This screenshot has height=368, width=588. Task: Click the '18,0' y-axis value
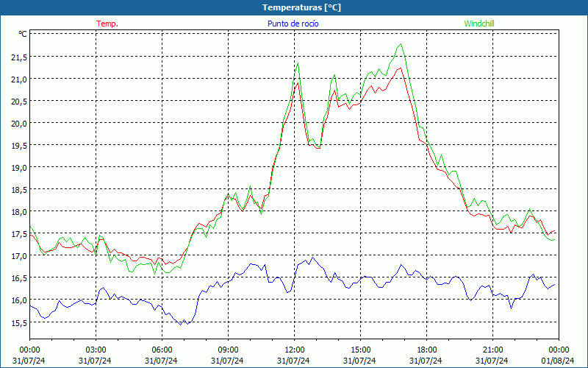pyautogui.click(x=19, y=211)
